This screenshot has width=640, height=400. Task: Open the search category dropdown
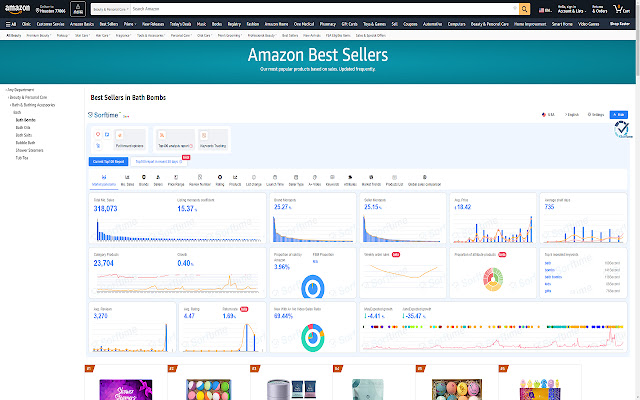pyautogui.click(x=111, y=9)
